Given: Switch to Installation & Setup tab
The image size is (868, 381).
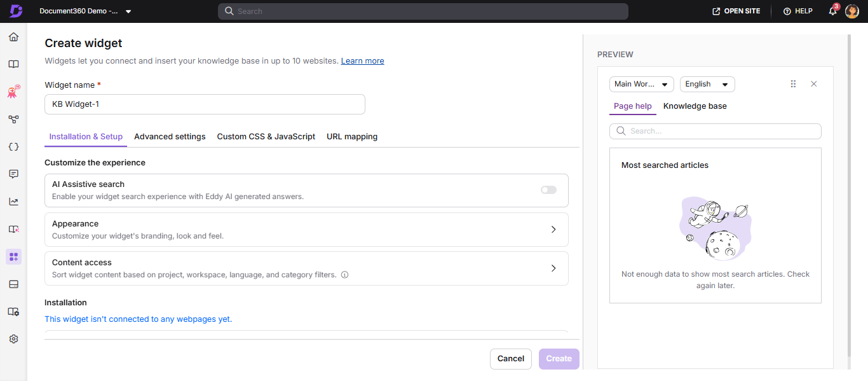Looking at the screenshot, I should (x=86, y=137).
